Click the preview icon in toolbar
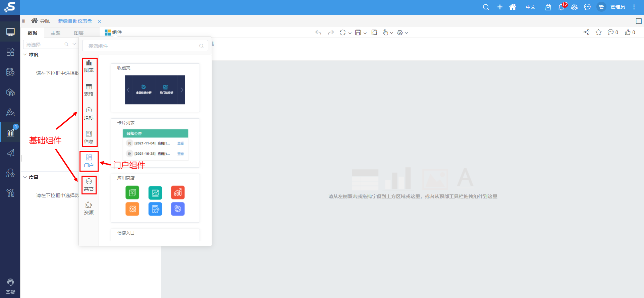The height and width of the screenshot is (298, 644). click(375, 33)
